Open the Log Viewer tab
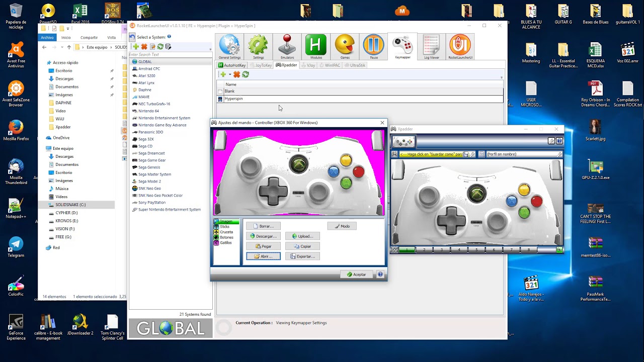Screen dimensions: 644x362 pyautogui.click(x=431, y=47)
